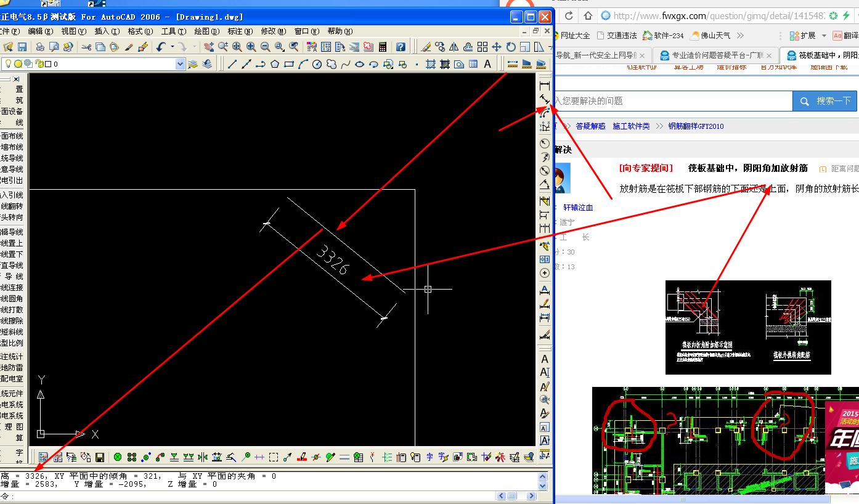
Task: Open the 钢筋翻样GFY2010 link
Action: 696,126
